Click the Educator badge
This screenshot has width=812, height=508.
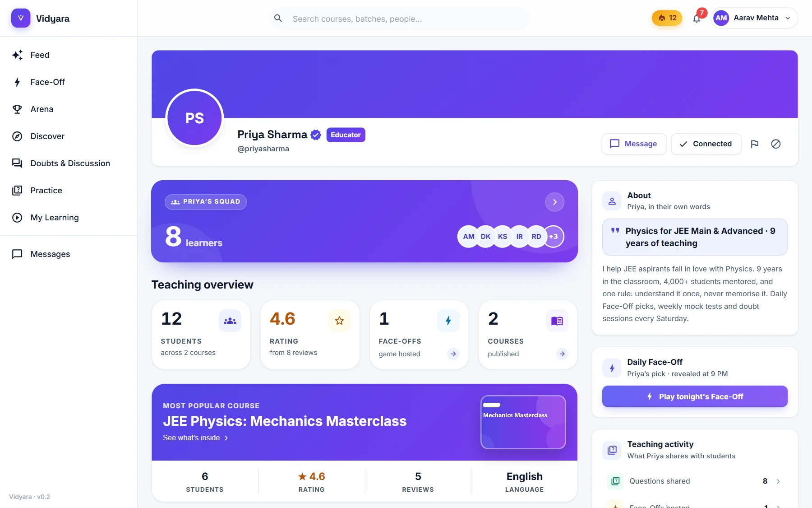[x=346, y=135]
